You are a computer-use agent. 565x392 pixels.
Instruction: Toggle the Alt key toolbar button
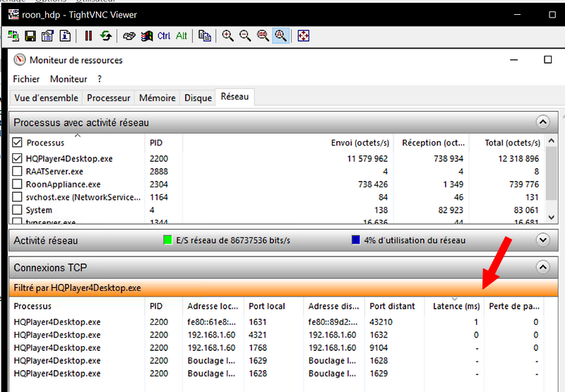coord(182,36)
